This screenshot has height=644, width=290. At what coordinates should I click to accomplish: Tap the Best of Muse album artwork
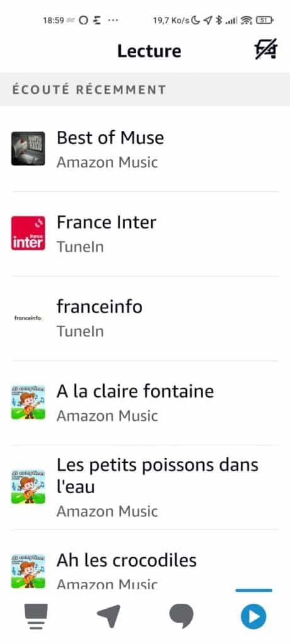pos(28,148)
